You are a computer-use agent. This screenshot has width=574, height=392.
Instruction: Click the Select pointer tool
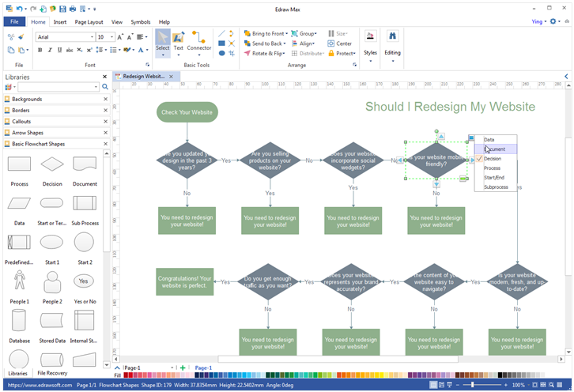pyautogui.click(x=162, y=40)
